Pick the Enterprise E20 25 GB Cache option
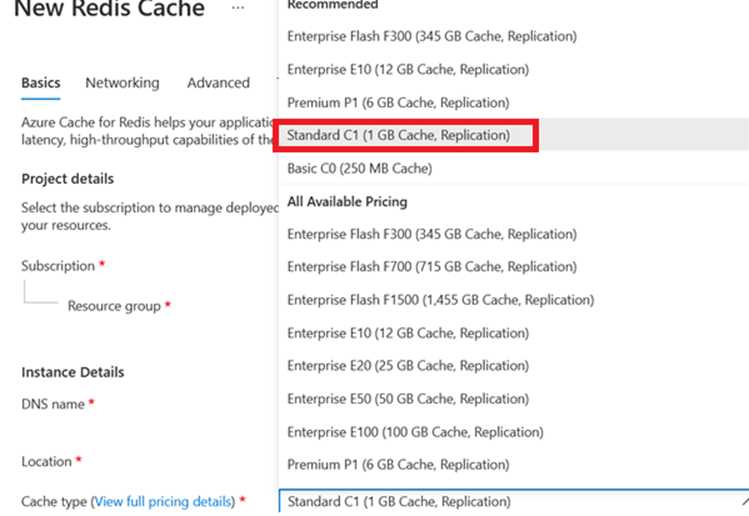Image resolution: width=749 pixels, height=516 pixels. coord(408,366)
